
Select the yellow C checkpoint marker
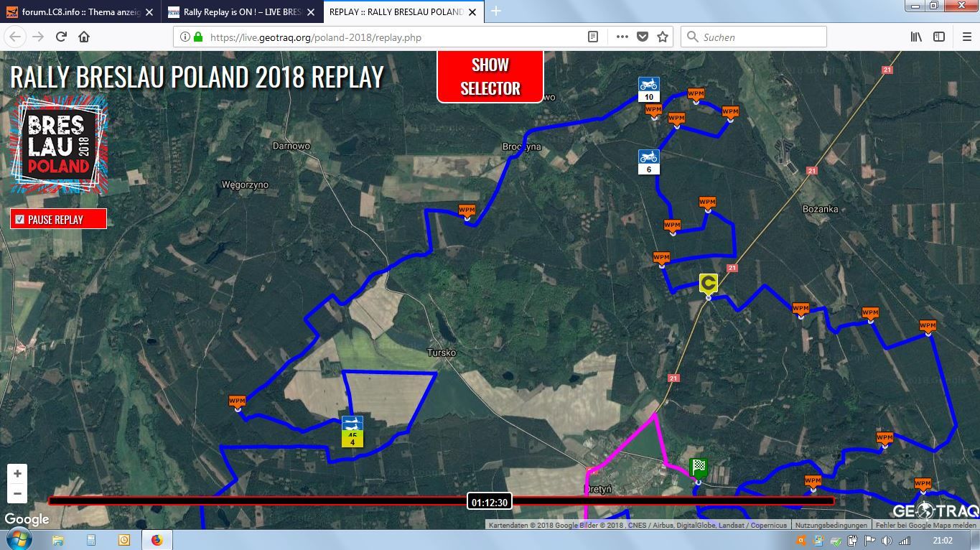(709, 283)
